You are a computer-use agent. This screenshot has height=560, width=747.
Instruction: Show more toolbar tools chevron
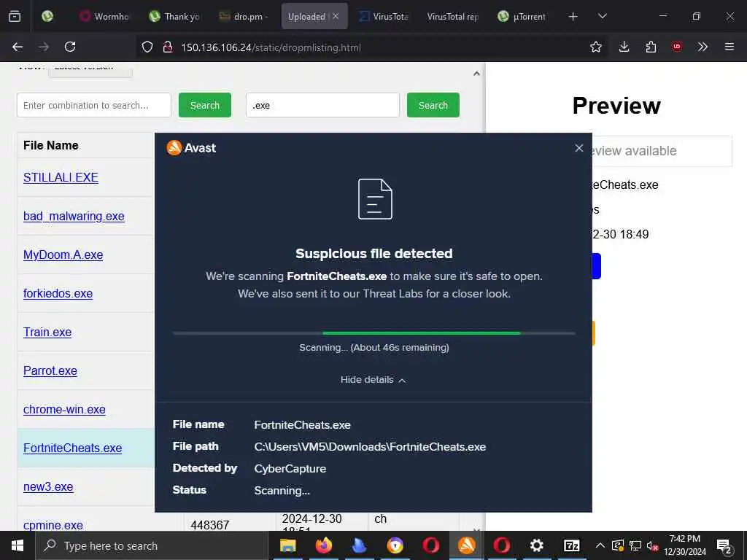703,47
